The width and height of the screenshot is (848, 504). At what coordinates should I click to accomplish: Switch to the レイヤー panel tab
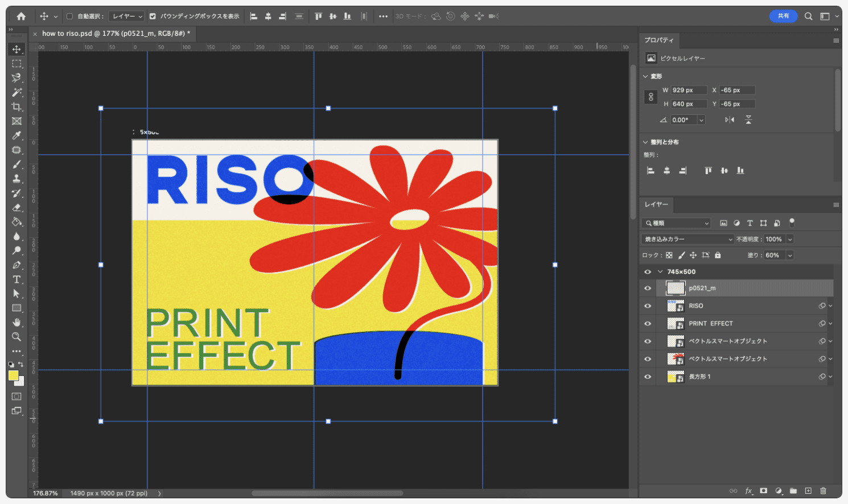pyautogui.click(x=656, y=204)
